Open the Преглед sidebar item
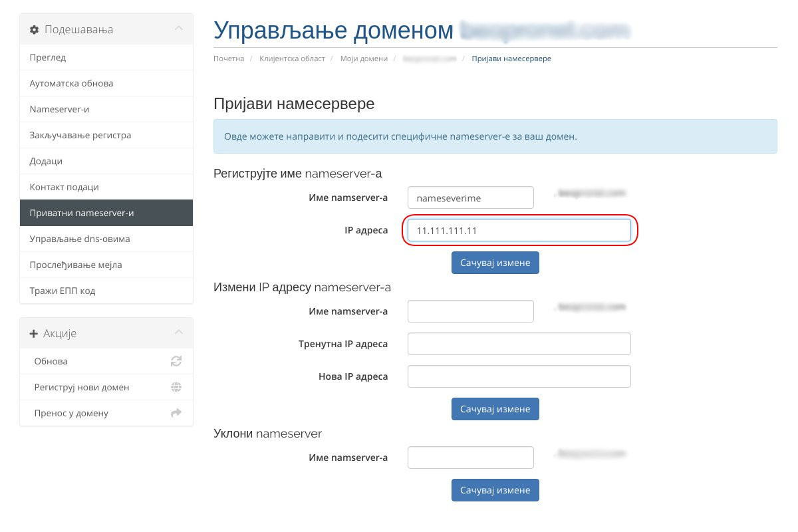The width and height of the screenshot is (798, 532). pos(106,57)
